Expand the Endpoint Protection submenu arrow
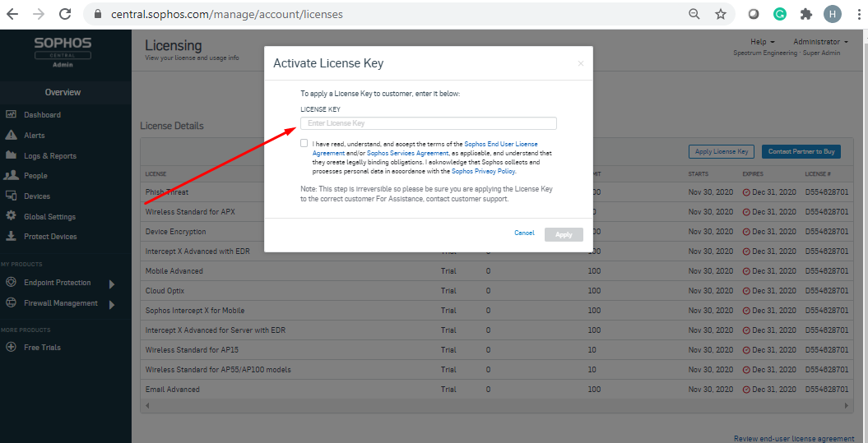868x443 pixels. pyautogui.click(x=112, y=284)
